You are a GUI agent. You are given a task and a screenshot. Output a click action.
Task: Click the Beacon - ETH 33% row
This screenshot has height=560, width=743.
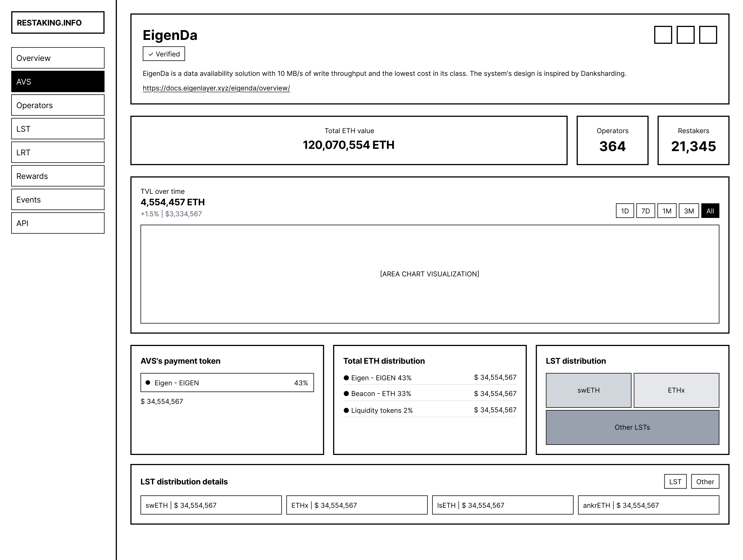(430, 393)
